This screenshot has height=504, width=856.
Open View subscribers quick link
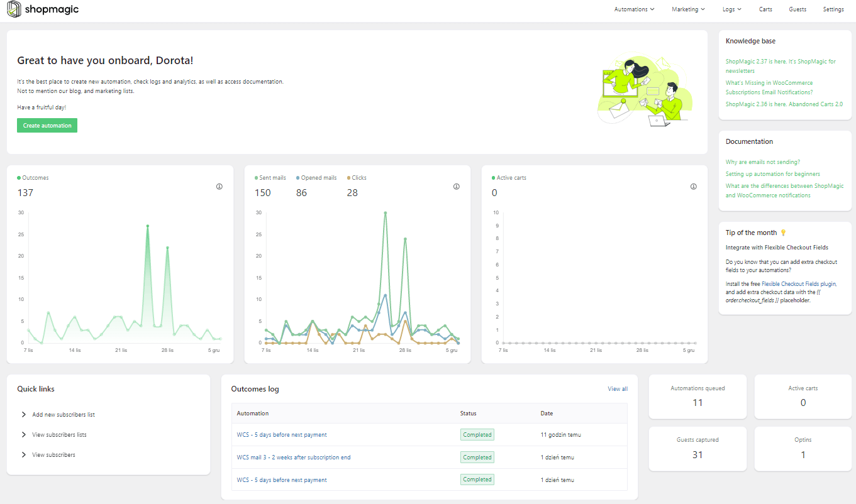(x=53, y=455)
